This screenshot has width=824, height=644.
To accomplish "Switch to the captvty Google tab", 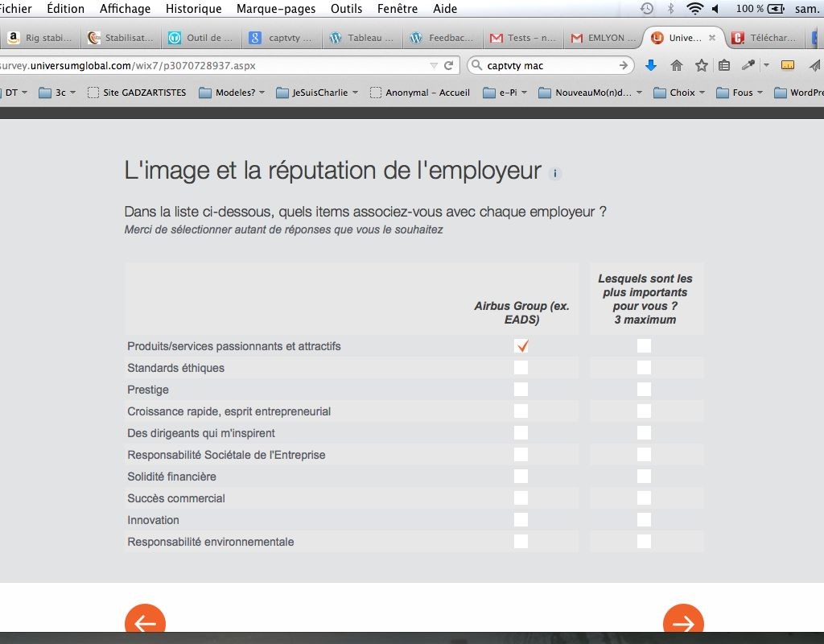I will click(x=281, y=37).
